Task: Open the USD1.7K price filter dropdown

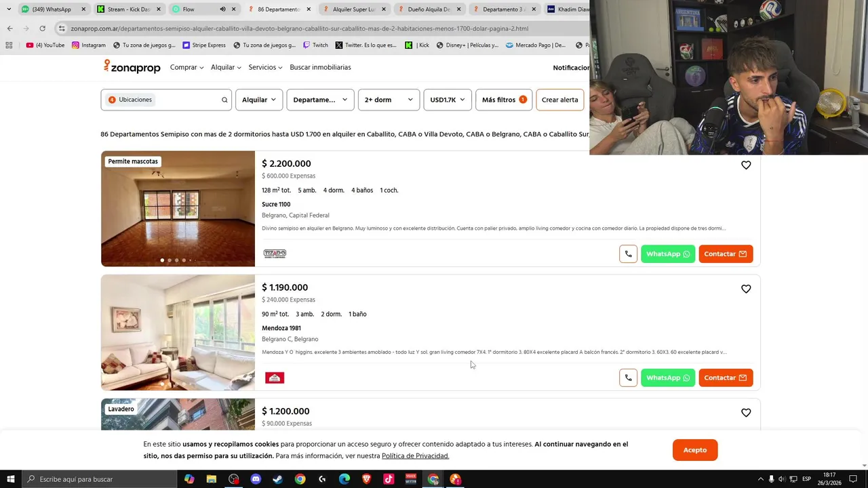Action: click(448, 100)
